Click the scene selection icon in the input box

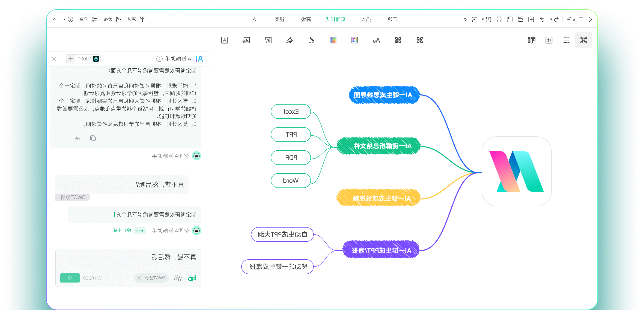point(178,278)
